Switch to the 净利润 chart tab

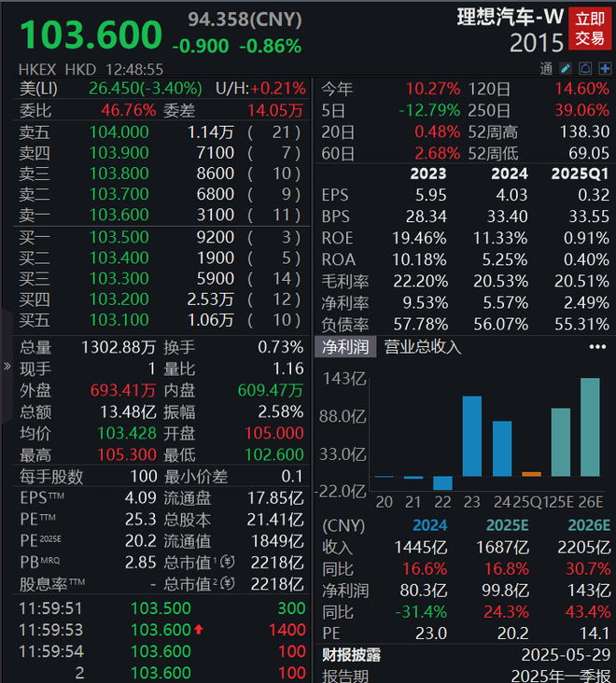[345, 347]
